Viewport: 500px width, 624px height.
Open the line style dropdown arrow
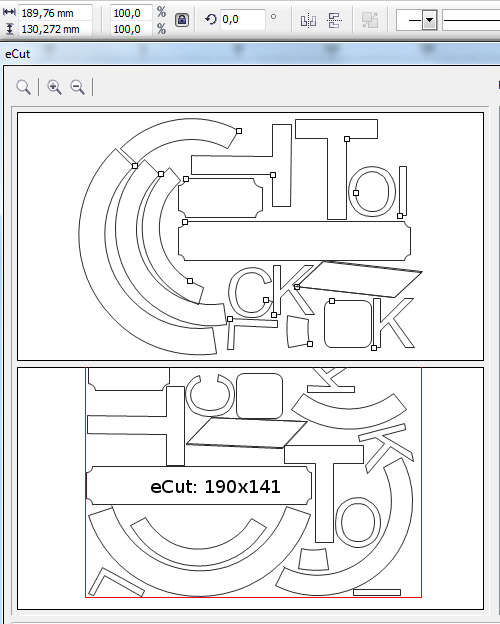(x=429, y=20)
